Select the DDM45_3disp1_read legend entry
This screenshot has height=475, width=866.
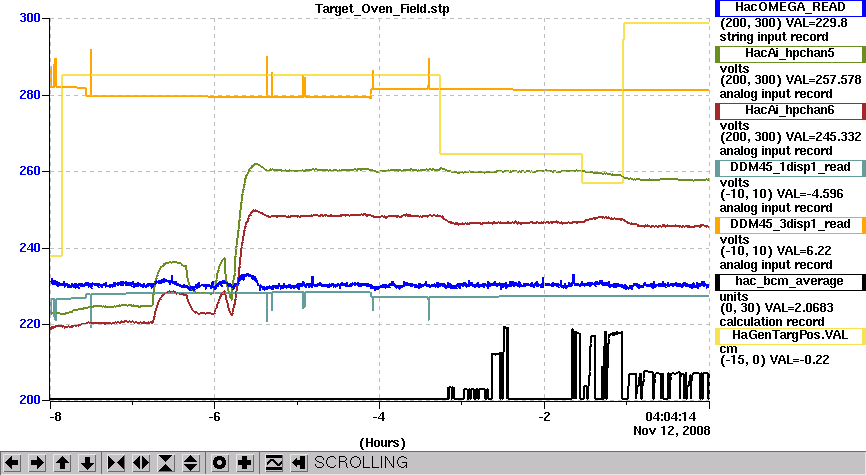click(790, 224)
